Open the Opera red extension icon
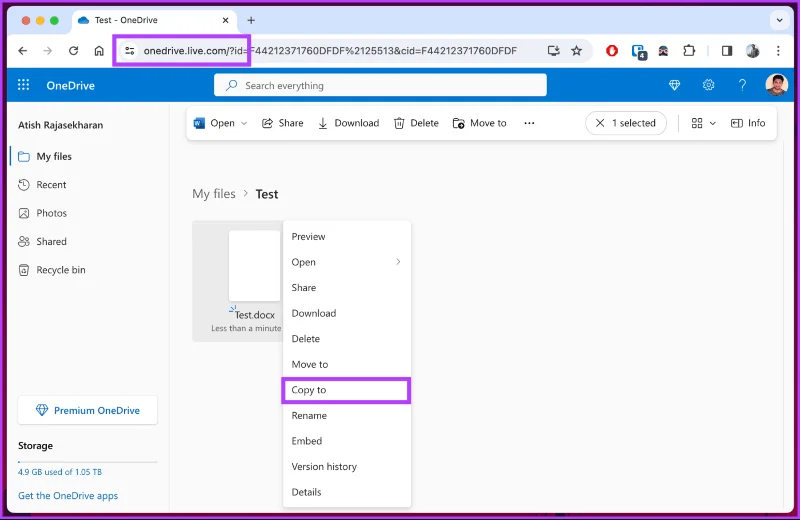Image resolution: width=800 pixels, height=520 pixels. coord(612,51)
